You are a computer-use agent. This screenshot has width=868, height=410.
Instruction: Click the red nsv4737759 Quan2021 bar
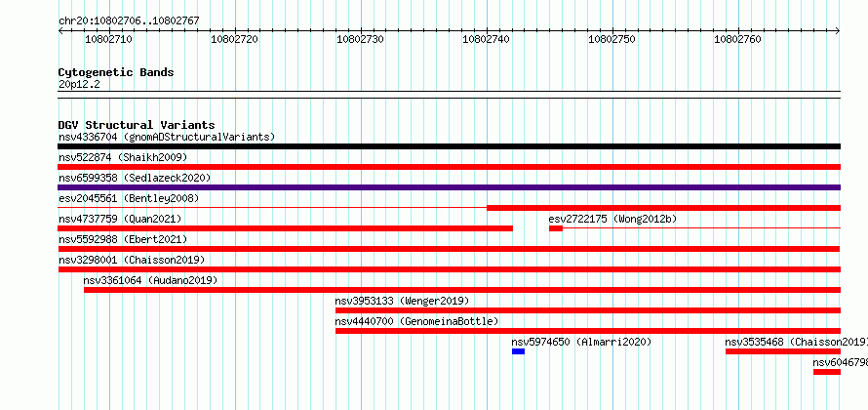click(x=285, y=228)
